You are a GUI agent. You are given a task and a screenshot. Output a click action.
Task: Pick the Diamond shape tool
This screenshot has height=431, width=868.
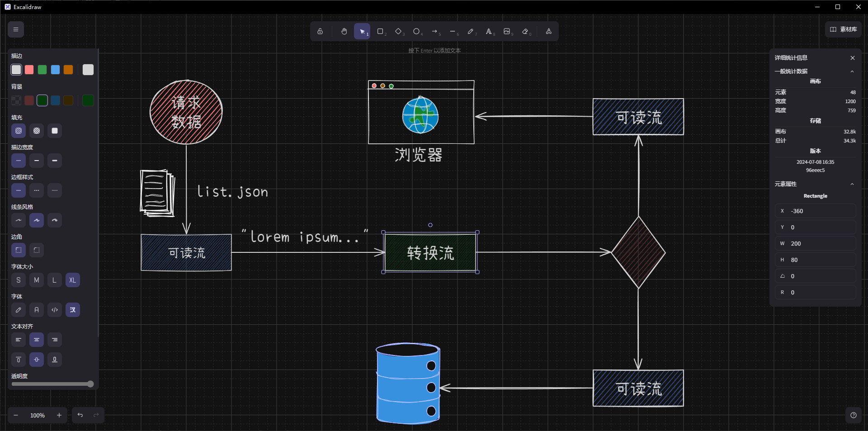pos(398,31)
